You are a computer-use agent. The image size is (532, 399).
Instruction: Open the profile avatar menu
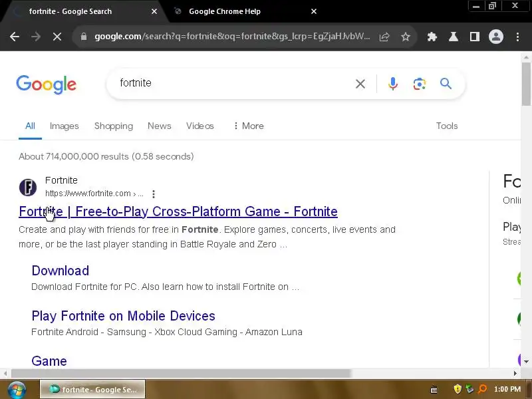495,37
